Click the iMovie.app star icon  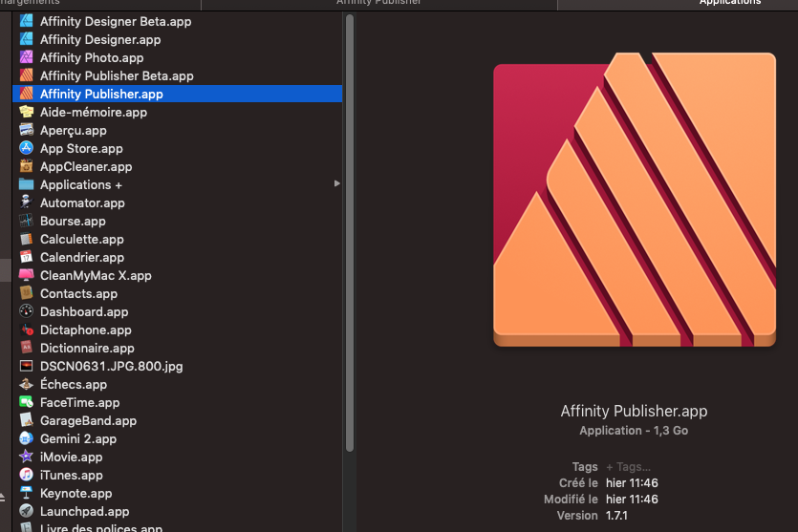[x=26, y=457]
